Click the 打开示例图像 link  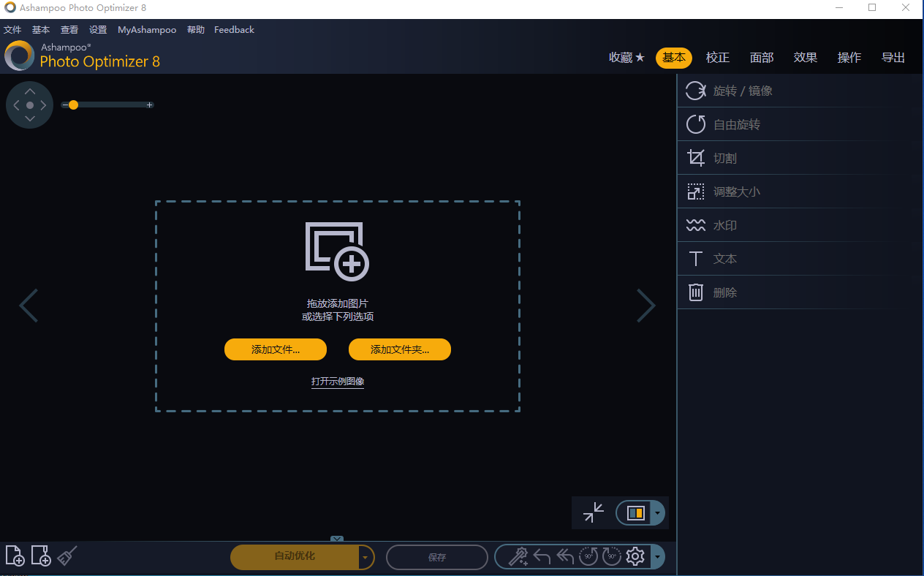[x=338, y=382]
